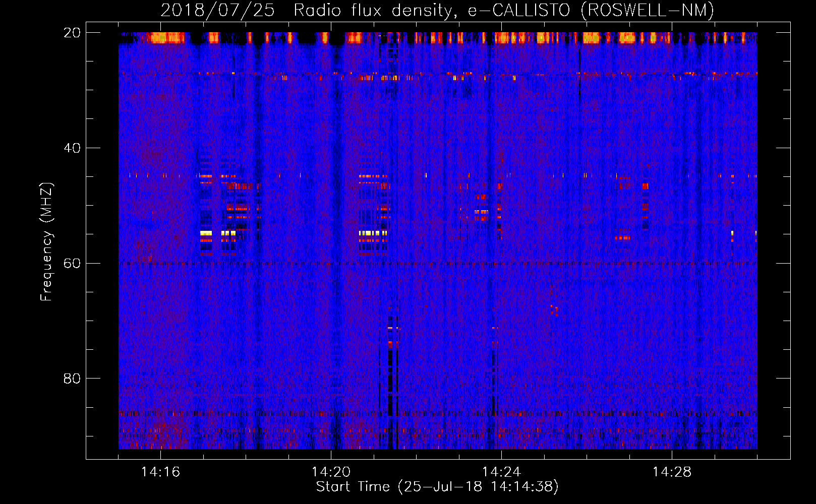Click the 'Frequency (MHZ)' axis title
Viewport: 816px width, 504px height.
click(46, 242)
